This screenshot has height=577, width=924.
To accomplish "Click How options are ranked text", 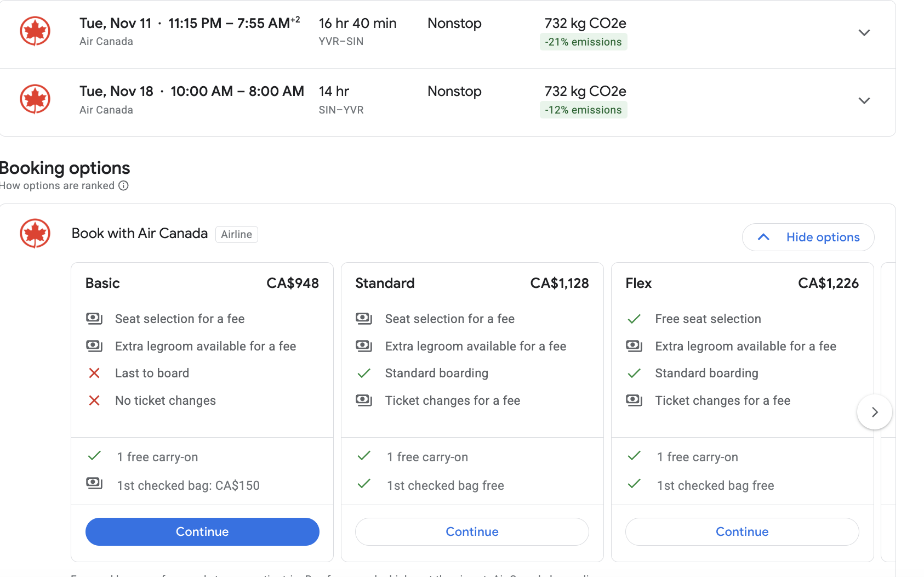I will [x=57, y=185].
